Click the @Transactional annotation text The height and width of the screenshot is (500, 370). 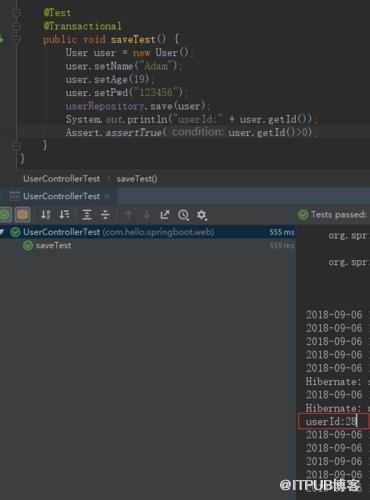pos(82,26)
